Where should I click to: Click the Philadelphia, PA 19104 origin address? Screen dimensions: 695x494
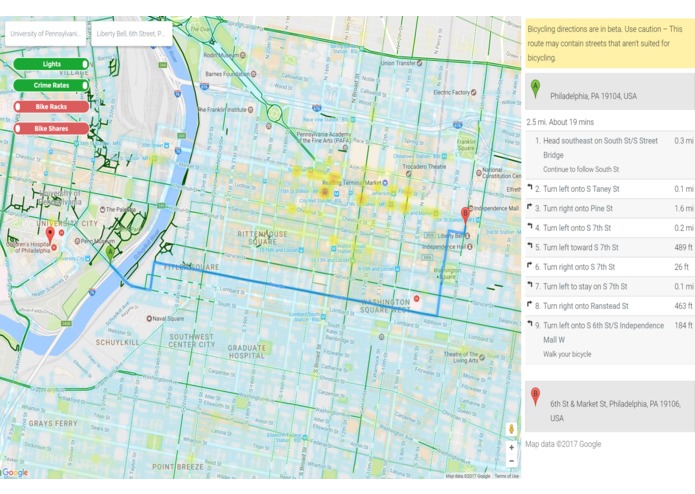click(x=593, y=96)
